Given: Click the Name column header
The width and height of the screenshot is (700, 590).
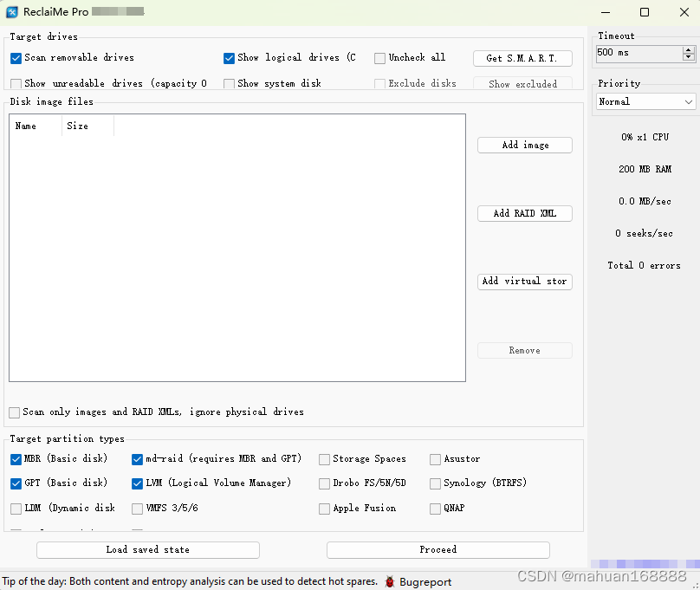Looking at the screenshot, I should (36, 126).
